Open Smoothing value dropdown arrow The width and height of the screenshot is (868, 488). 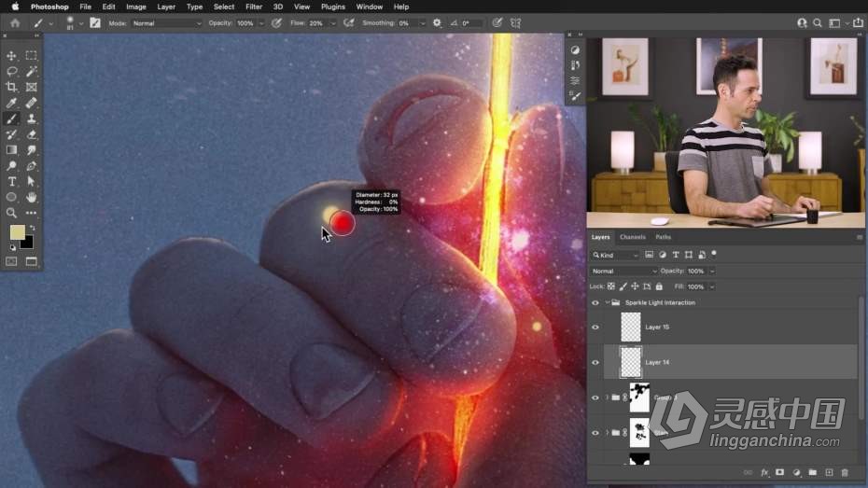tap(423, 23)
